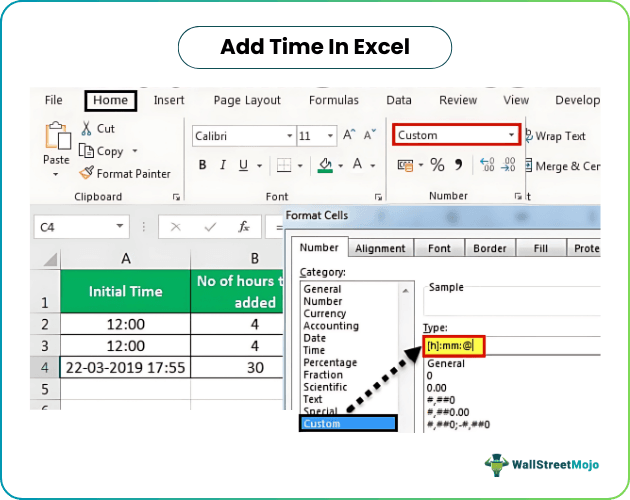This screenshot has height=500, width=630.
Task: Select the 0.00 format type
Action: click(436, 388)
